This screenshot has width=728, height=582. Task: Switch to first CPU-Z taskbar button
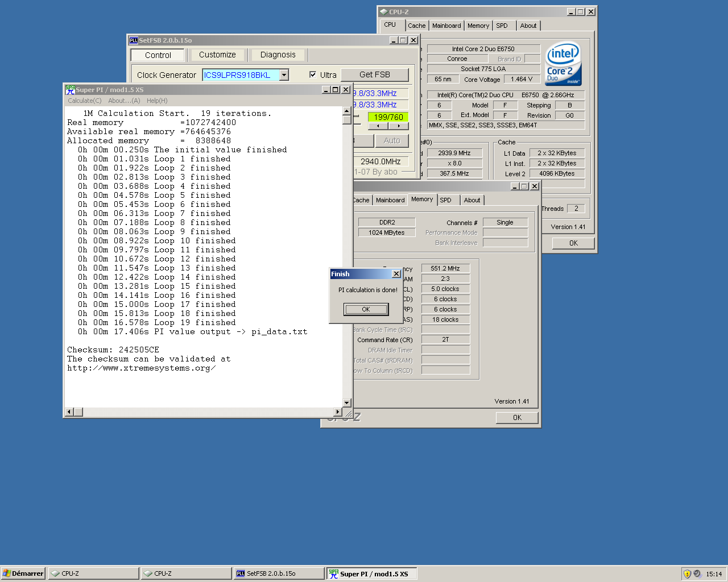point(93,573)
